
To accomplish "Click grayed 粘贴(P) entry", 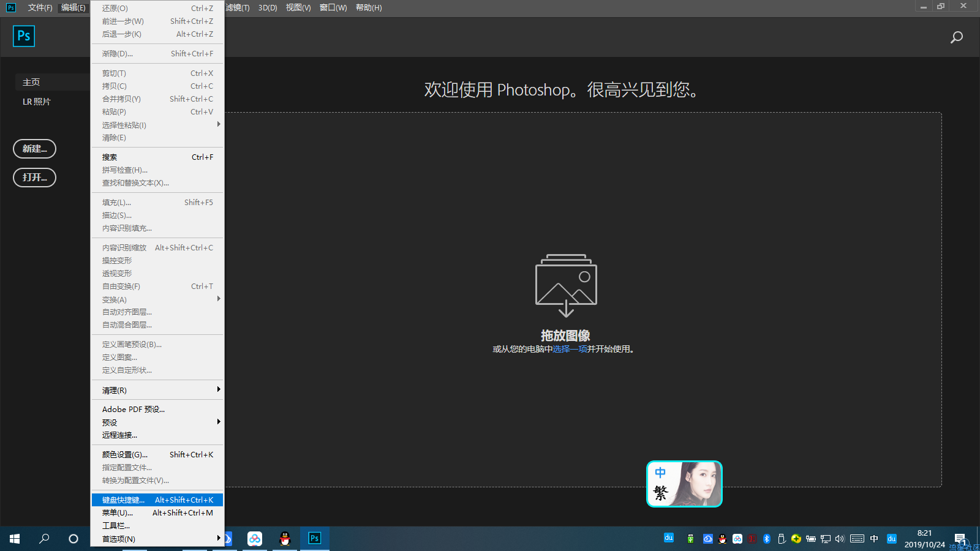I will click(x=157, y=112).
